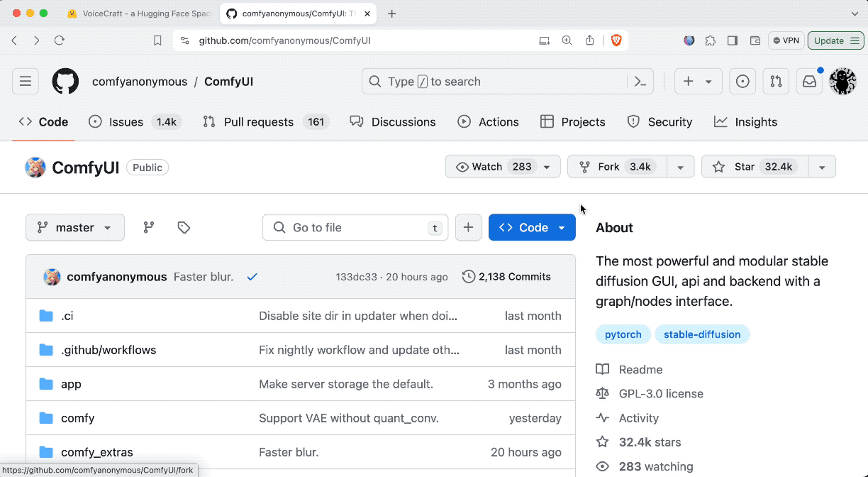The width and height of the screenshot is (868, 477).
Task: Click the GitHub Octocat logo
Action: (65, 82)
